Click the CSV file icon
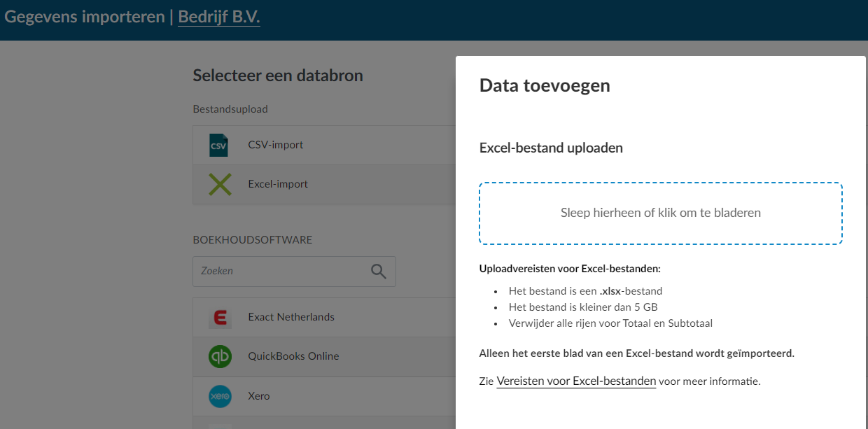Image resolution: width=868 pixels, height=429 pixels. click(x=219, y=146)
